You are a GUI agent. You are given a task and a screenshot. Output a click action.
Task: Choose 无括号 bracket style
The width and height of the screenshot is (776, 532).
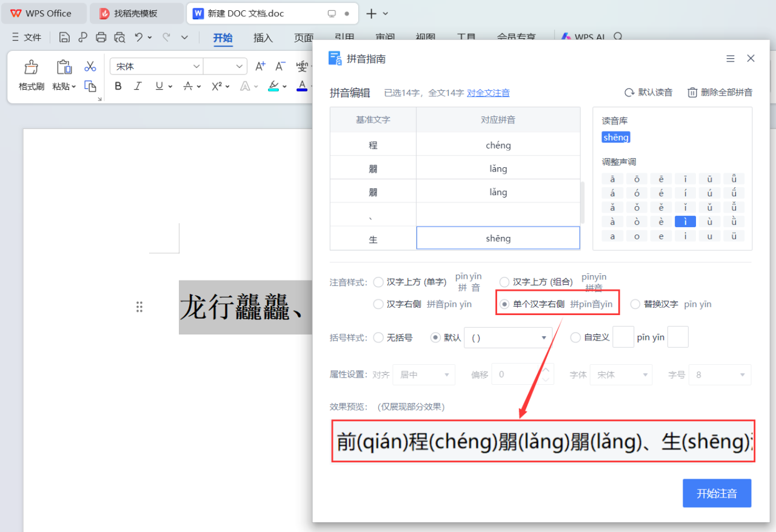point(378,337)
